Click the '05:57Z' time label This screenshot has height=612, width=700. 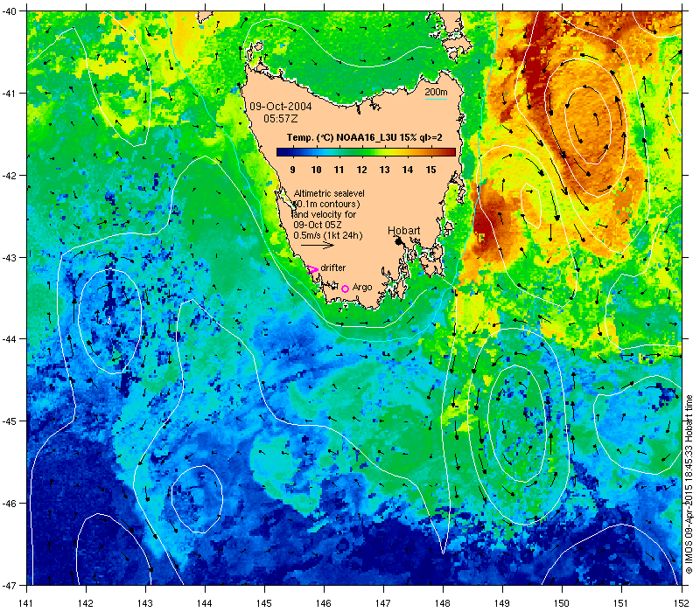pos(280,119)
